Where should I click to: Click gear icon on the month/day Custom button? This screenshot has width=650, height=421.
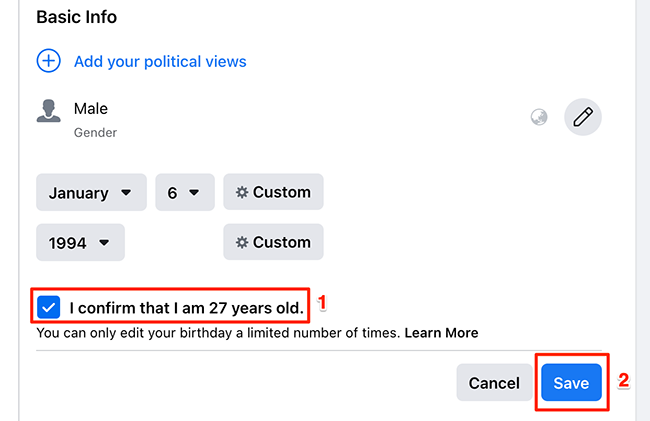click(242, 192)
